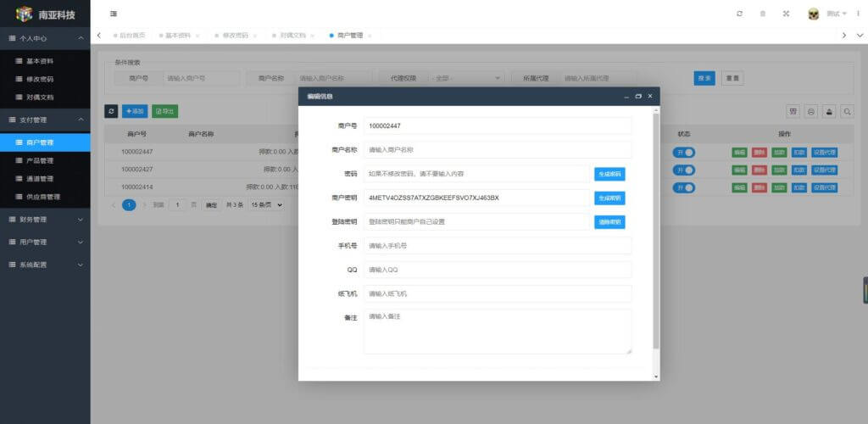This screenshot has width=868, height=424.
Task: Toggle status switch for merchant 100002447
Action: tap(684, 153)
